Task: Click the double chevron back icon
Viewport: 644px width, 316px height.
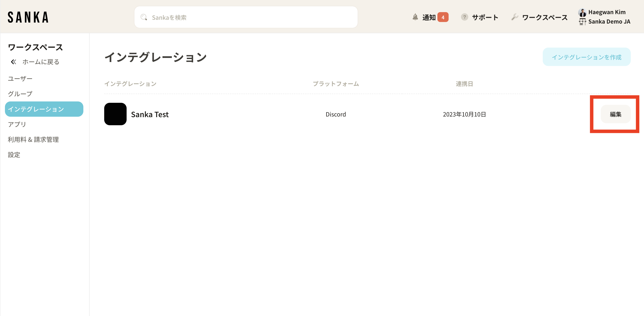Action: click(13, 62)
